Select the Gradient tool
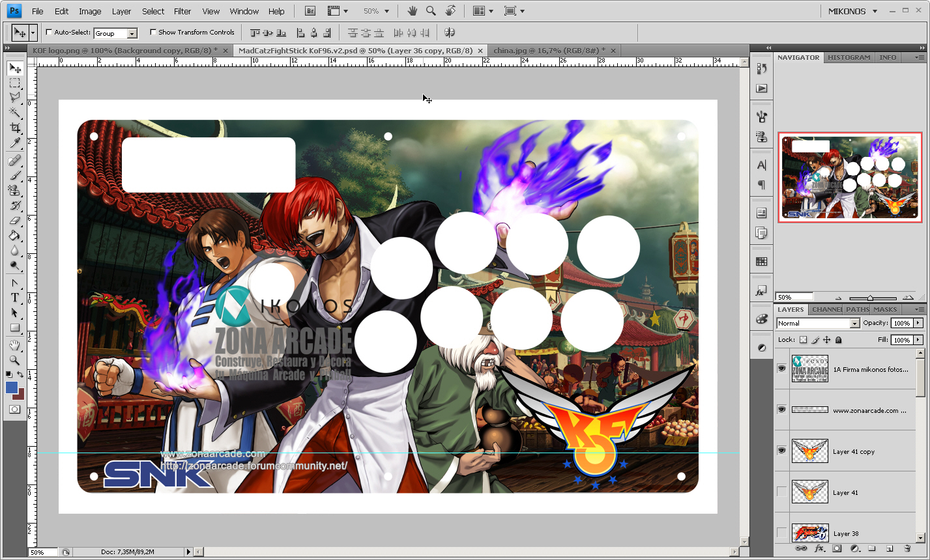Viewport: 930px width, 560px height. click(14, 234)
